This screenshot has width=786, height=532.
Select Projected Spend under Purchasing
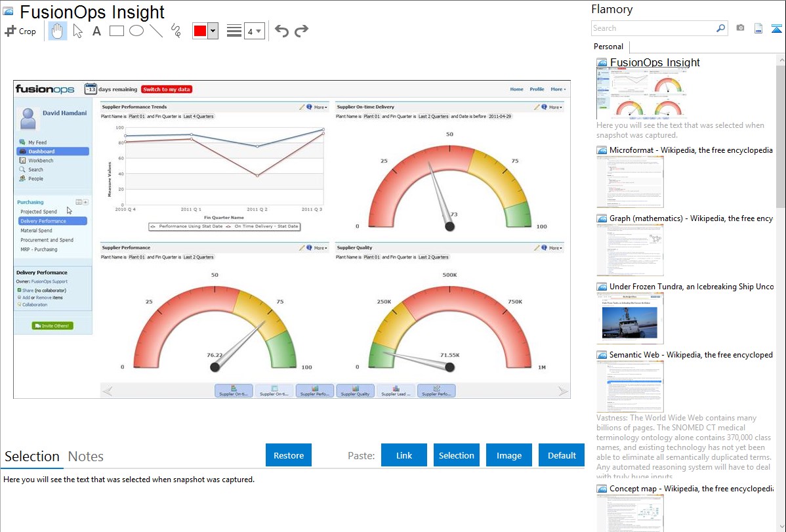[39, 212]
